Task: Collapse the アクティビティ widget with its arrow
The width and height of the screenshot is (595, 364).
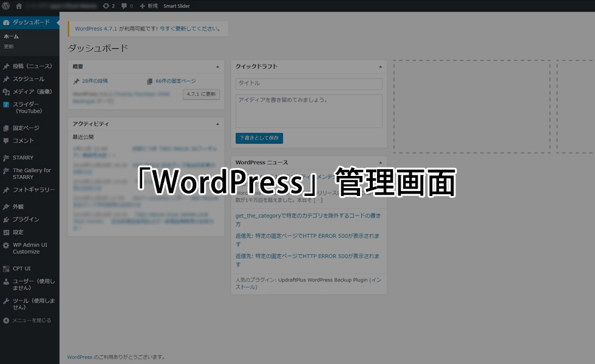Action: click(x=217, y=124)
